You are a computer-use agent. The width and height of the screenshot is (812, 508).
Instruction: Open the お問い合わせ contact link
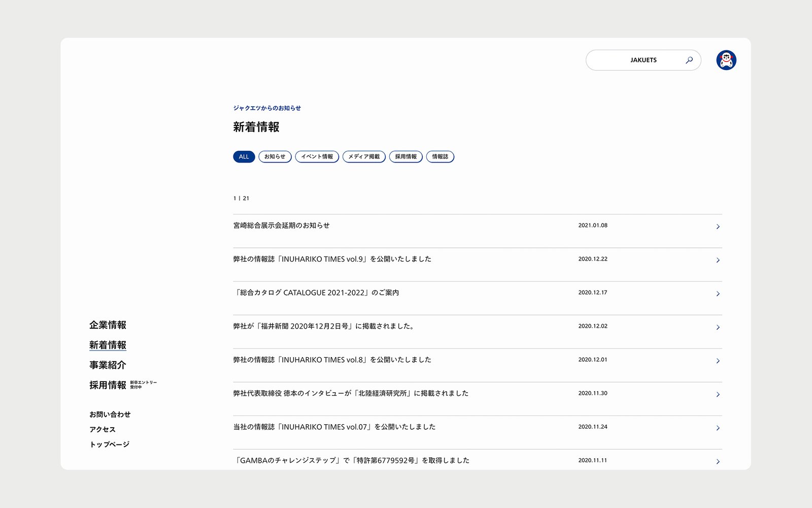pos(110,415)
